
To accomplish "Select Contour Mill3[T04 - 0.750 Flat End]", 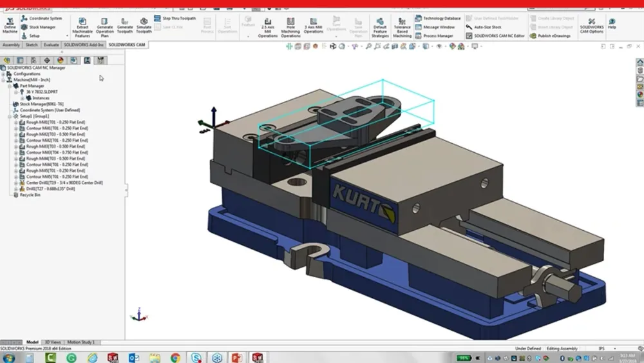I will pos(54,153).
